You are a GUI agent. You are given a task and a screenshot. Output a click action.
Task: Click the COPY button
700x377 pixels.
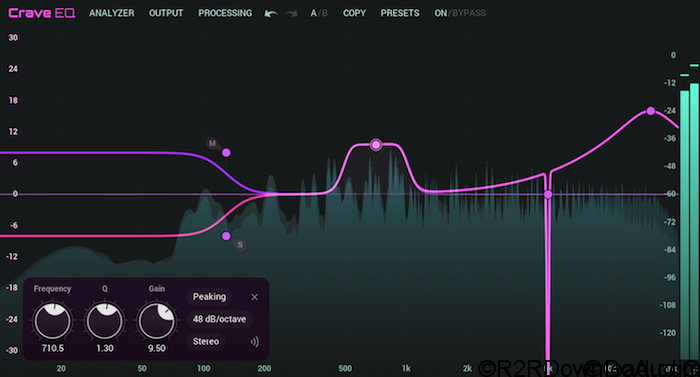coord(354,13)
